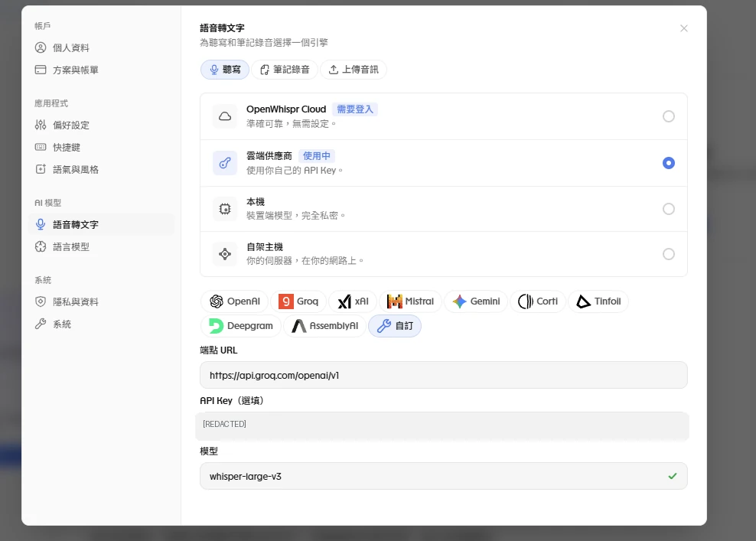756x541 pixels.
Task: Click the 自架主機 network icon
Action: coord(225,254)
